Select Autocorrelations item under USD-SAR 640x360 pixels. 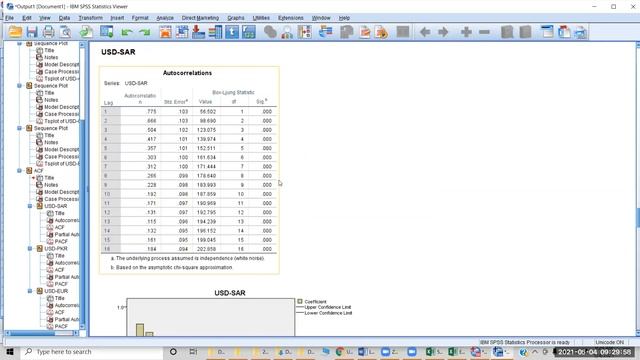(x=67, y=220)
